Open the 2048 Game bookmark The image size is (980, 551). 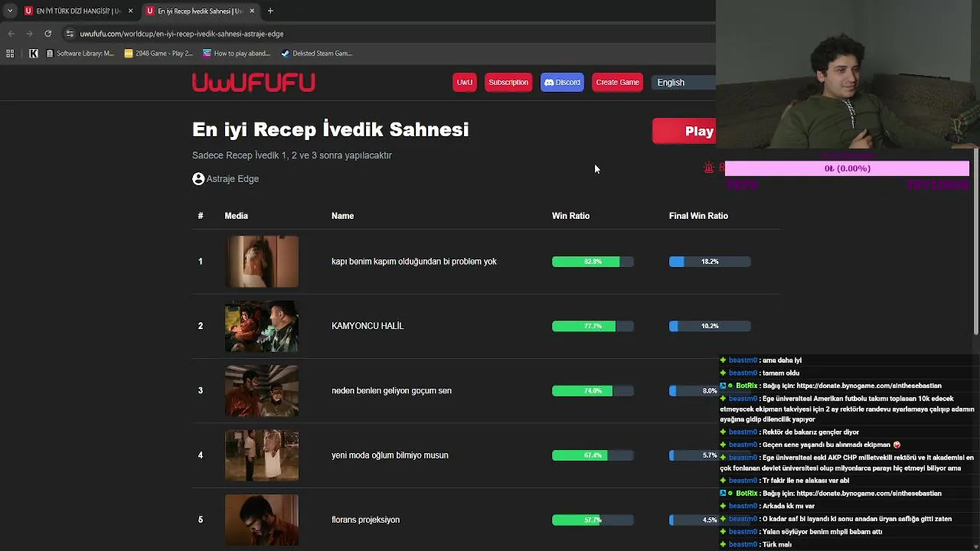[x=158, y=54]
